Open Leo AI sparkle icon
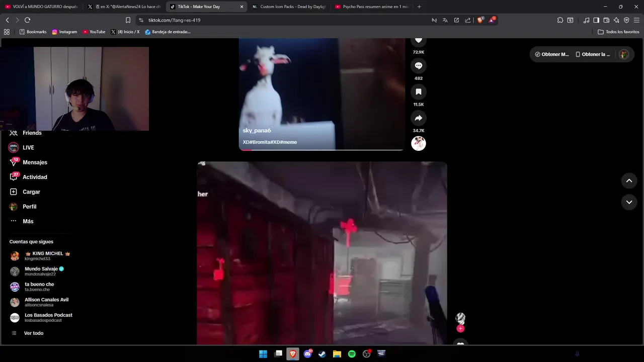Viewport: 644px width, 362px height. coord(616,20)
